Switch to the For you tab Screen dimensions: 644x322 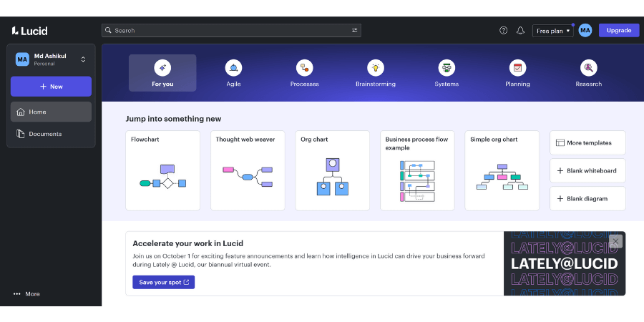click(x=162, y=73)
